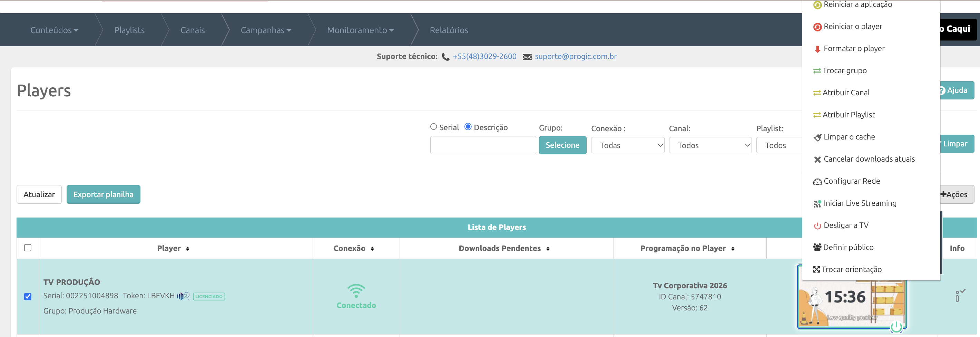980x337 pixels.
Task: Select the Descrição radio button
Action: [468, 127]
